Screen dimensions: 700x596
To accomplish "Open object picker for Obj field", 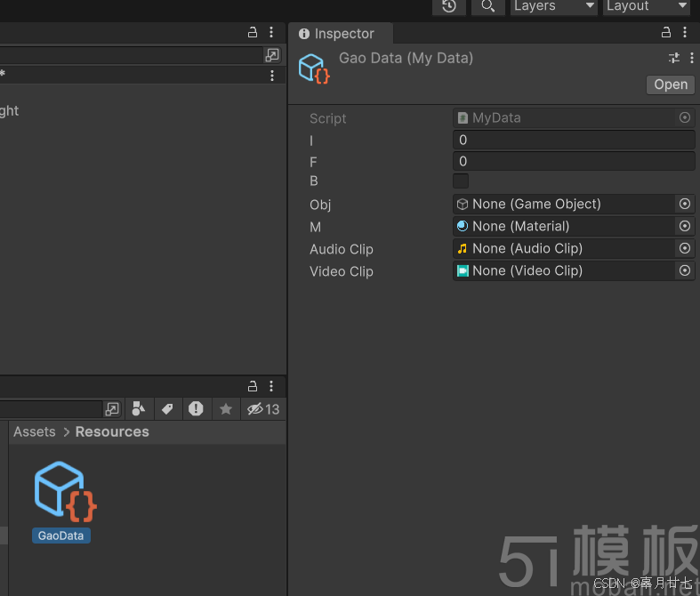I will pyautogui.click(x=685, y=204).
